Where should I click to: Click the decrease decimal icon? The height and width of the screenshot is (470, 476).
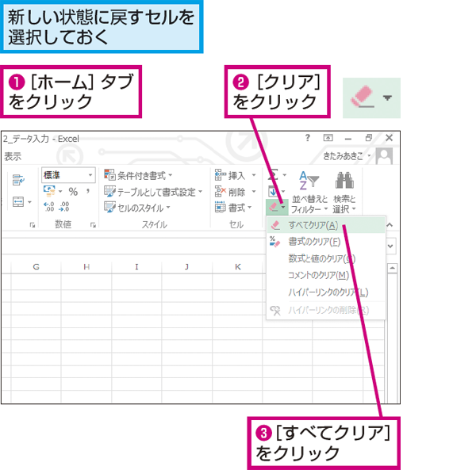(66, 207)
